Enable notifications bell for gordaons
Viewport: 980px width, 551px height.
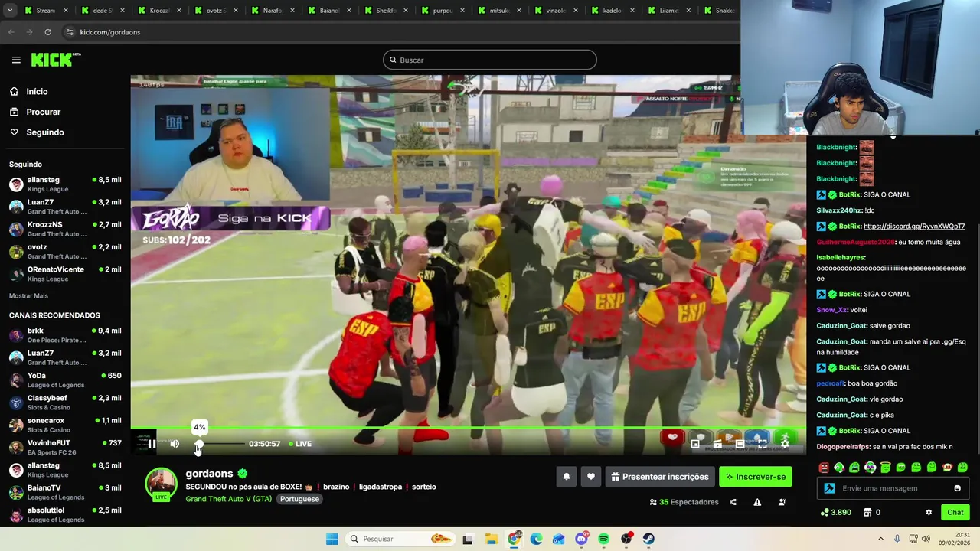567,477
